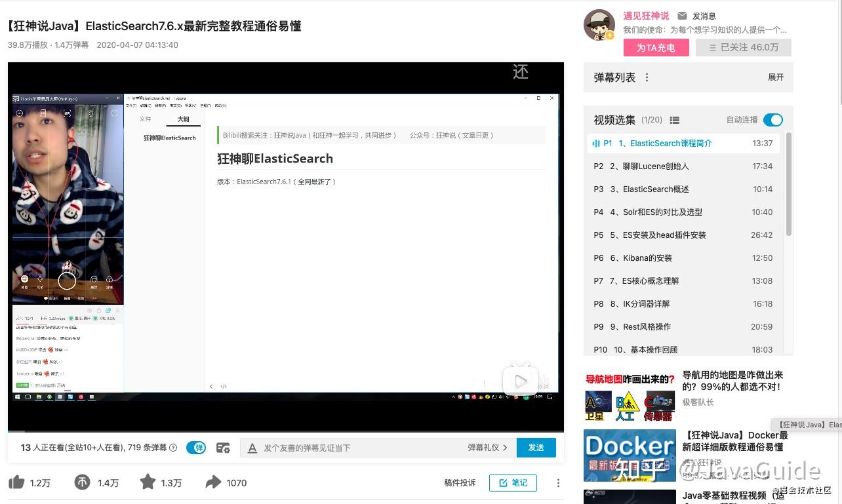Toggle the 自动连播 autoplay switch
This screenshot has height=504, width=842.
tap(773, 120)
